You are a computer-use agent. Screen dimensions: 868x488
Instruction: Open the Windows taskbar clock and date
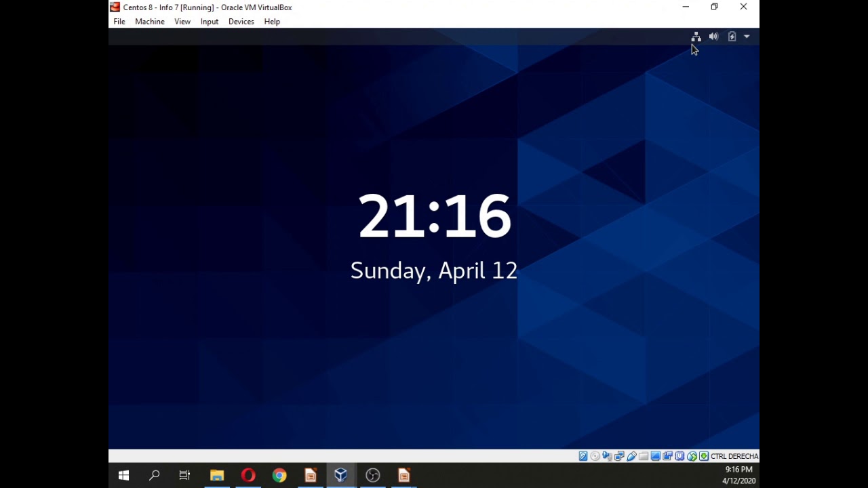tap(738, 475)
